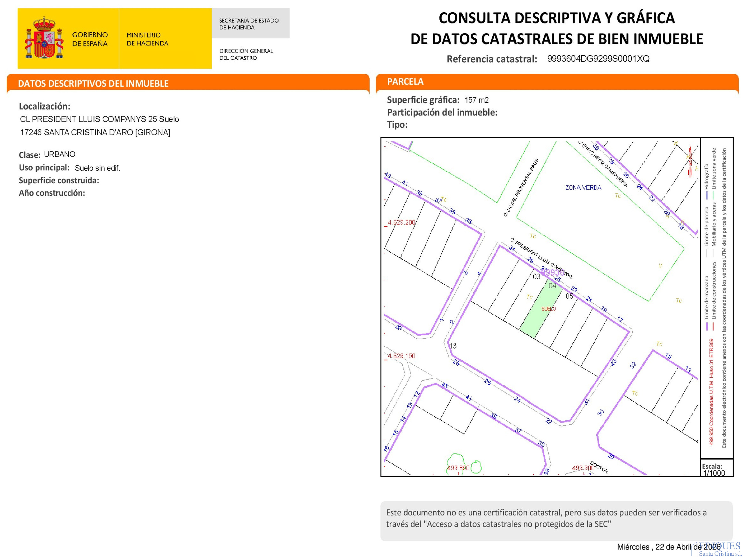Click the Gobierno de España logo text

pos(90,39)
